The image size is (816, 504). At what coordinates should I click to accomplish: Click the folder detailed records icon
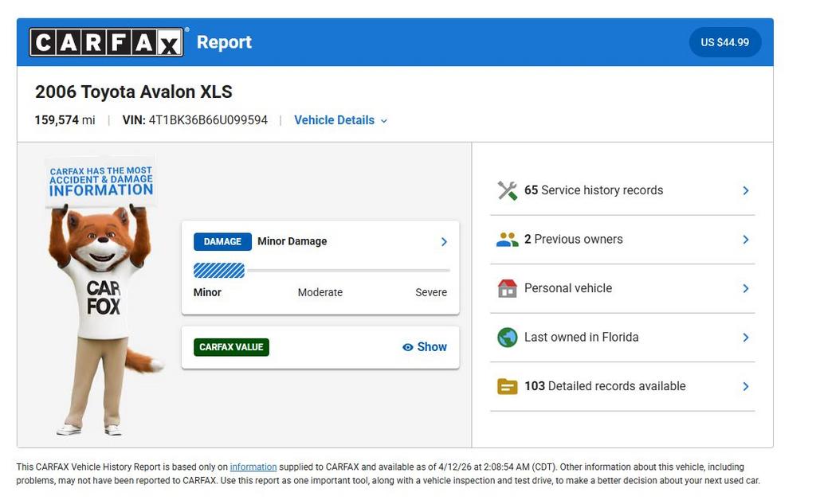(x=507, y=386)
